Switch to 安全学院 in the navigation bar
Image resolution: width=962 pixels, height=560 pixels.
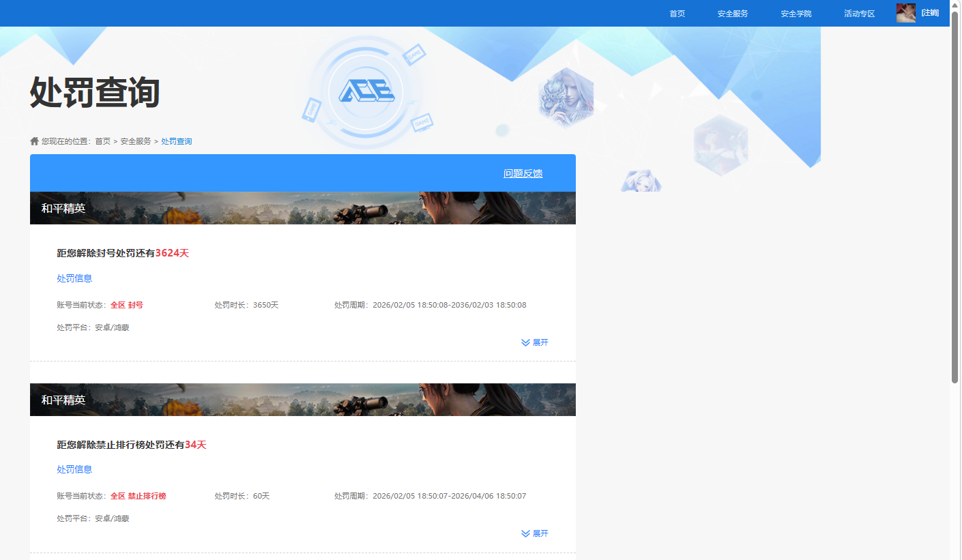796,13
